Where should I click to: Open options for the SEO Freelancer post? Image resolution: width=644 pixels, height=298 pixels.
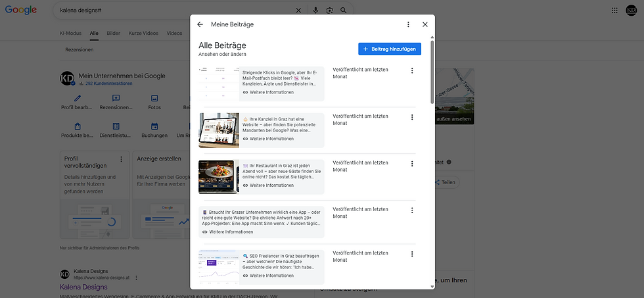[412, 254]
